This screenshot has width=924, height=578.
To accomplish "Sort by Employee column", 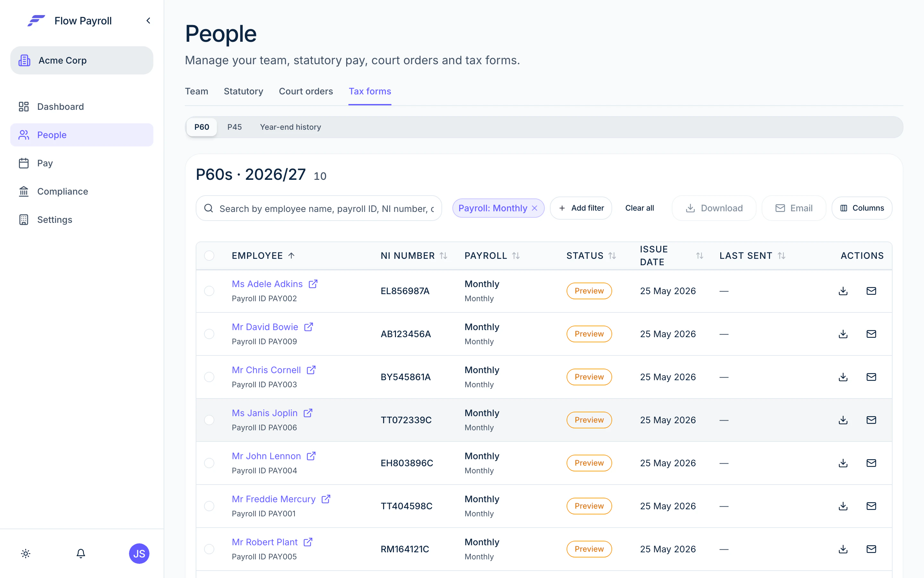I will pyautogui.click(x=263, y=255).
